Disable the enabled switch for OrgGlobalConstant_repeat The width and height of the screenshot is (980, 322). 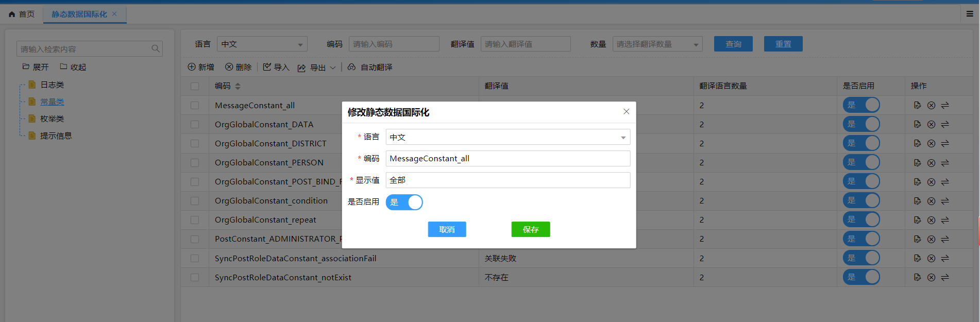pyautogui.click(x=861, y=220)
